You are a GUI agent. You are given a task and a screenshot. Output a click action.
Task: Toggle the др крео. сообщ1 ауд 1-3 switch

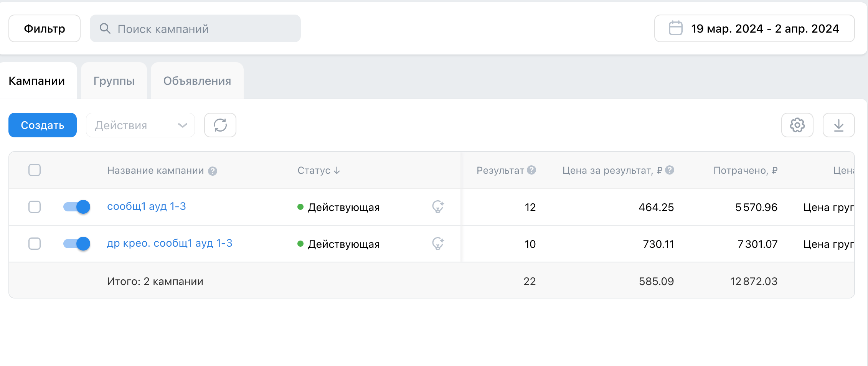[x=77, y=244]
